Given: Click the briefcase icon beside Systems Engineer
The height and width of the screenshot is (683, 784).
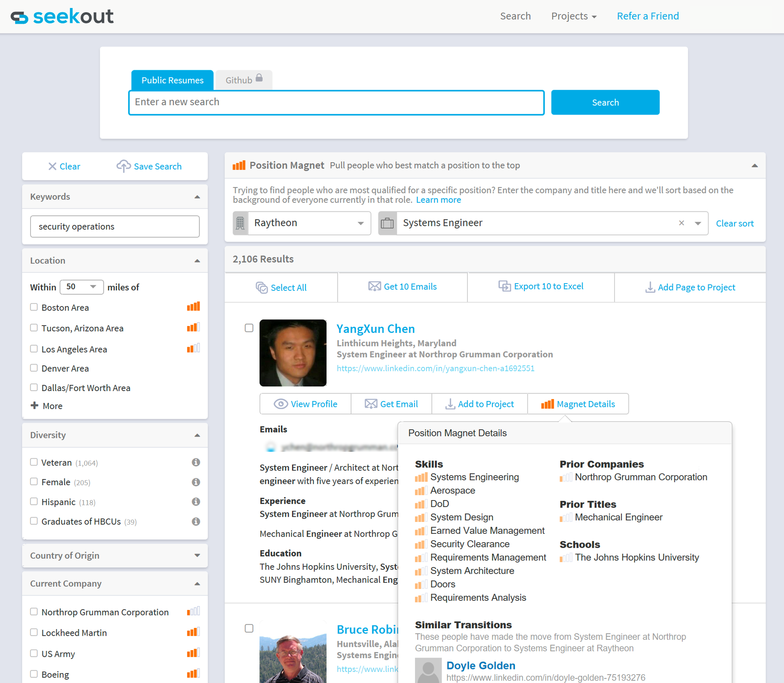Looking at the screenshot, I should coord(388,223).
